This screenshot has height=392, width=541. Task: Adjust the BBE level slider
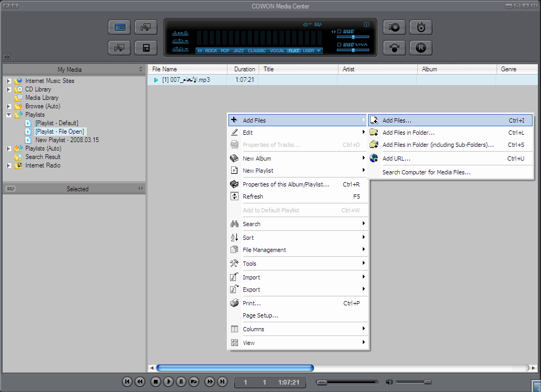[353, 37]
